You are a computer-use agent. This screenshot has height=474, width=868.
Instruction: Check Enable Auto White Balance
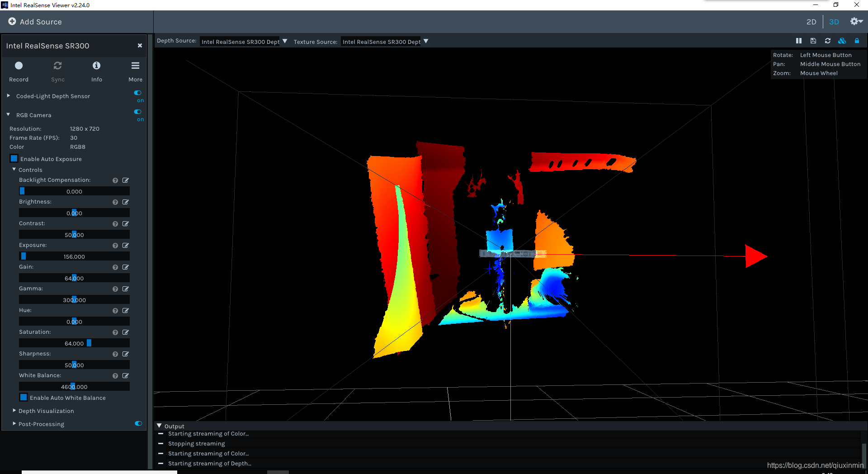coord(24,397)
